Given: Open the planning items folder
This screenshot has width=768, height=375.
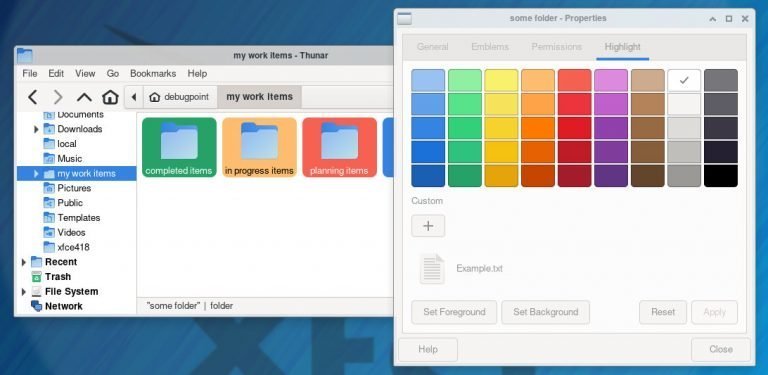Looking at the screenshot, I should pos(339,147).
